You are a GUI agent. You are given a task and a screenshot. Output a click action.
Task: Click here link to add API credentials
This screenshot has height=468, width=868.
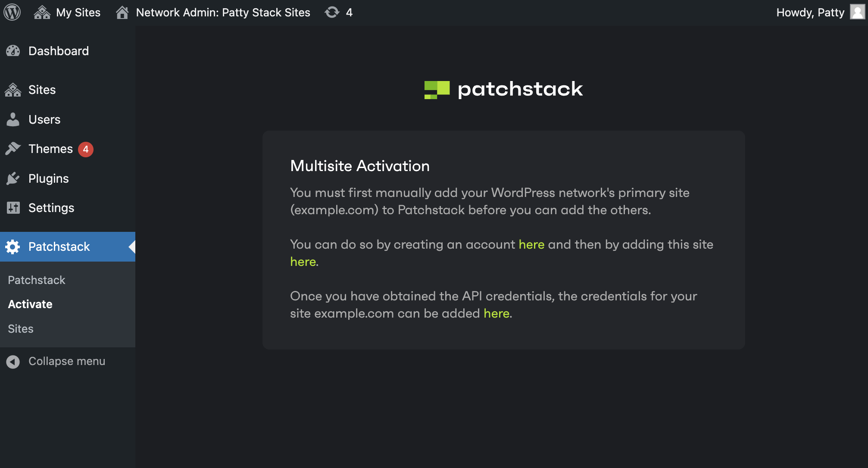pos(496,313)
